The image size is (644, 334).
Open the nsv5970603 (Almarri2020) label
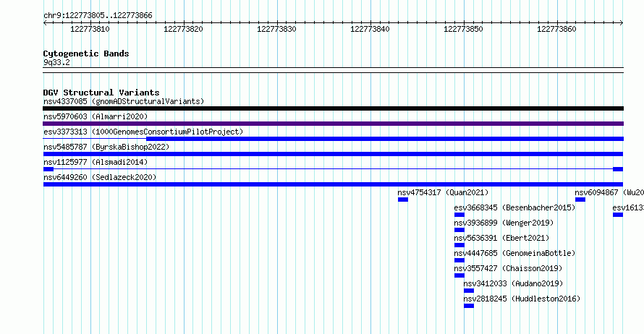point(96,116)
